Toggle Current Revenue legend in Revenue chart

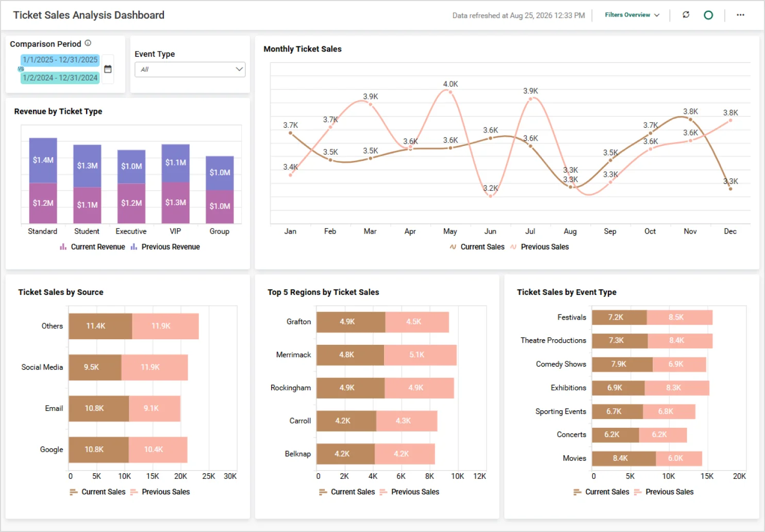[x=92, y=247]
